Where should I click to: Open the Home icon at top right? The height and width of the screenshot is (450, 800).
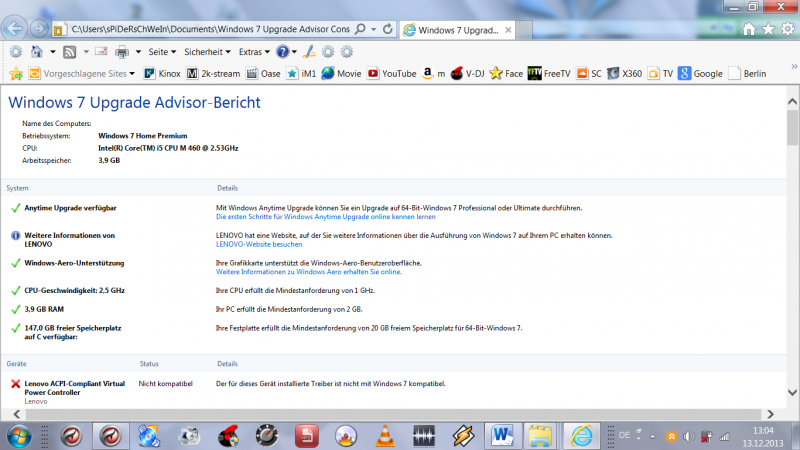point(748,29)
